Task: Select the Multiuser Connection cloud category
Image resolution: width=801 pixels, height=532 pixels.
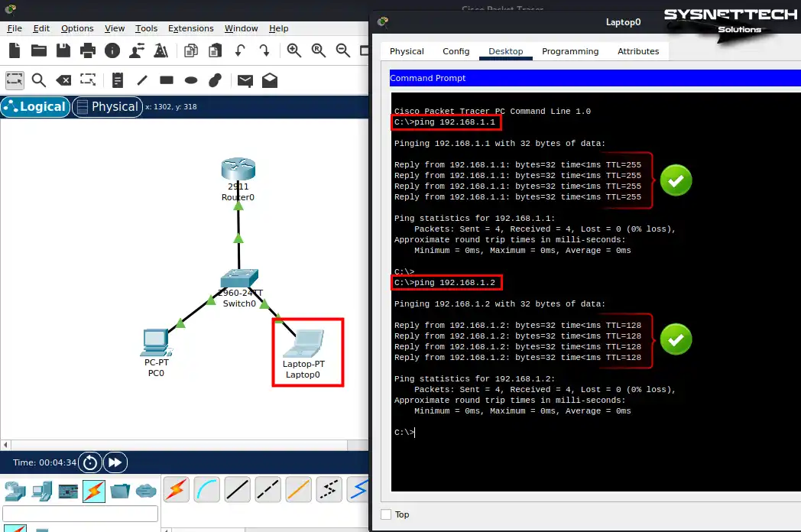Action: pyautogui.click(x=146, y=491)
